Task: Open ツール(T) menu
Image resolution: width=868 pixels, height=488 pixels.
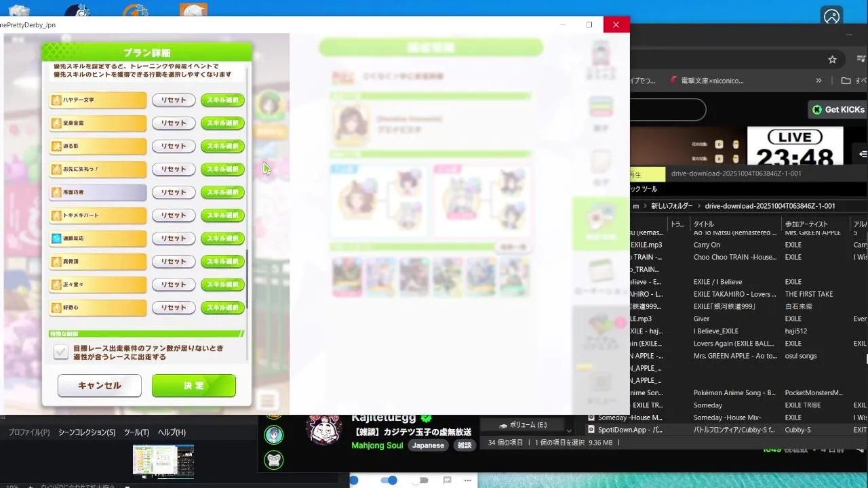Action: click(x=136, y=432)
